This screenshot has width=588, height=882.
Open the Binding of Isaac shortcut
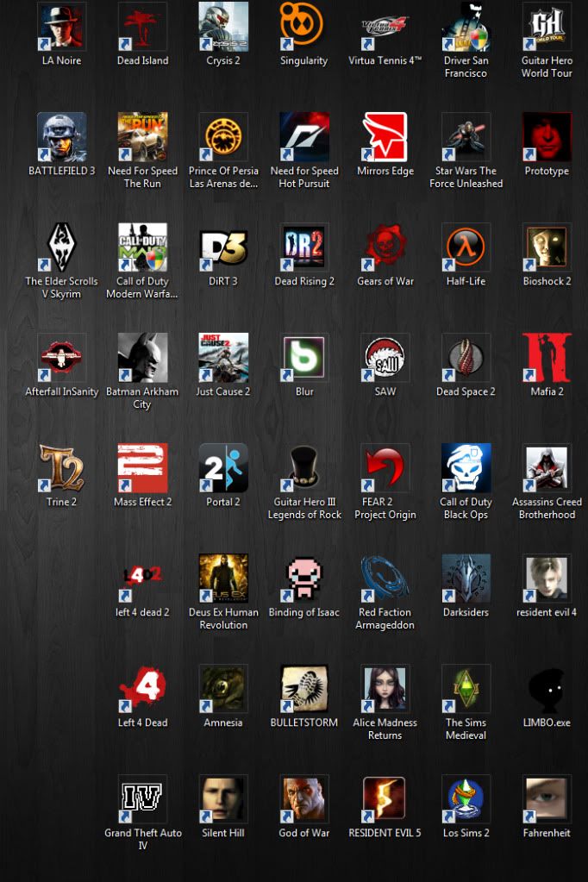click(x=303, y=578)
